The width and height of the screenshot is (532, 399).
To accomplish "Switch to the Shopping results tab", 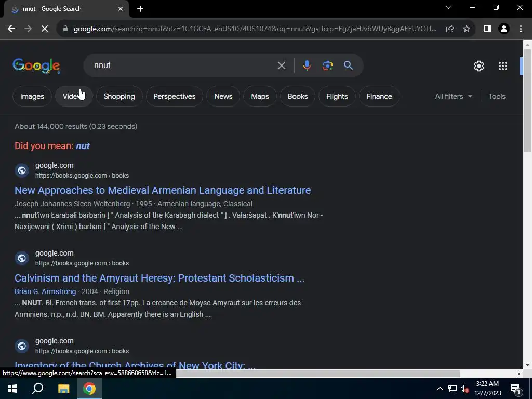I will click(x=119, y=96).
